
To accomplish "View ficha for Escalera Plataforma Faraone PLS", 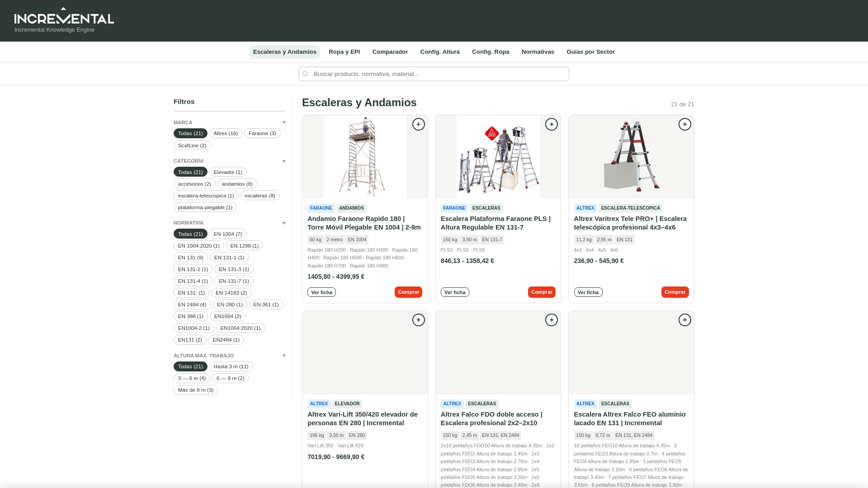I will (455, 292).
